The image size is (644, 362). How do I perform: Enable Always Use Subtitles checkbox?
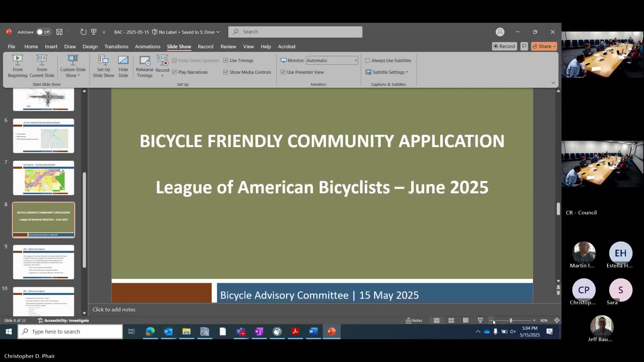[368, 60]
